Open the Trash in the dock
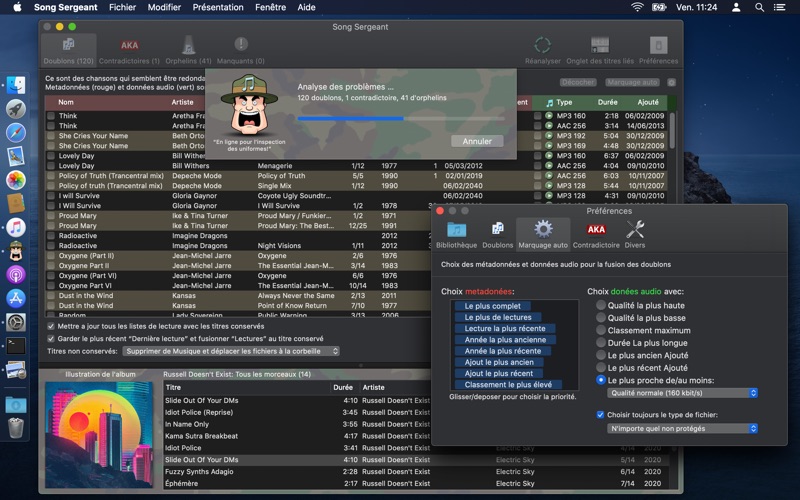 click(x=16, y=428)
